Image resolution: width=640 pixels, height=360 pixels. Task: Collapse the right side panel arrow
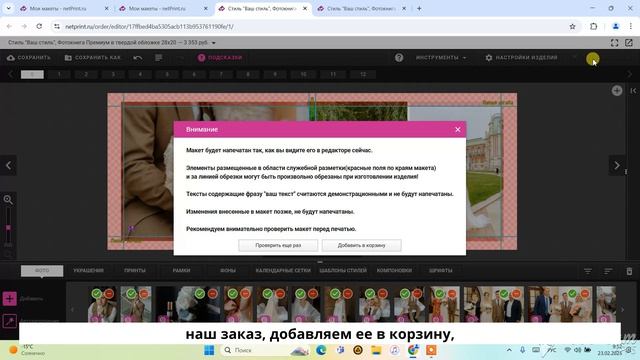pyautogui.click(x=633, y=91)
